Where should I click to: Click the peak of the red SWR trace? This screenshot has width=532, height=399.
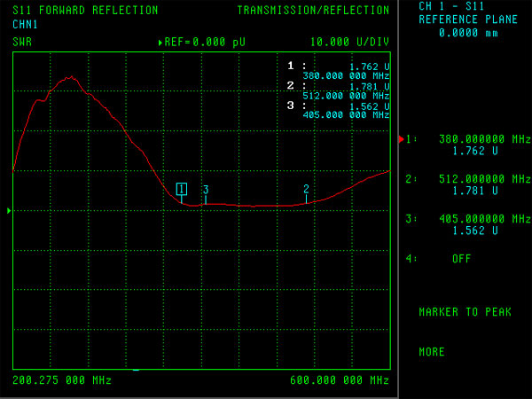point(71,77)
